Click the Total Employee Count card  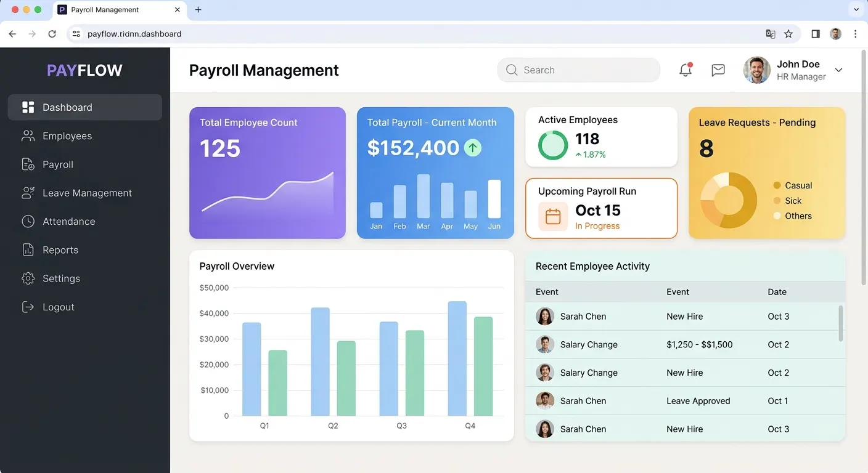tap(268, 173)
